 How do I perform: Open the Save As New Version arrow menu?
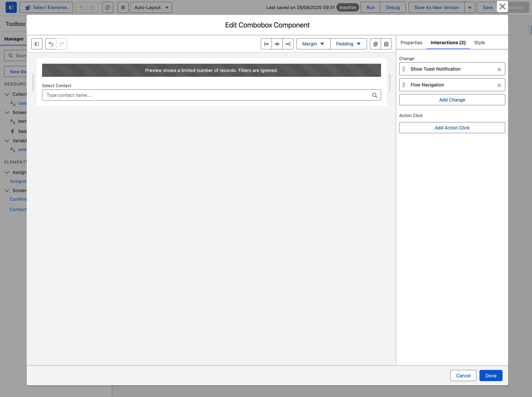(x=470, y=8)
